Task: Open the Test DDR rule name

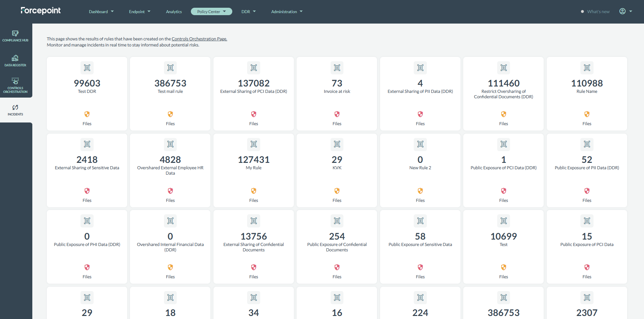Action: [87, 91]
